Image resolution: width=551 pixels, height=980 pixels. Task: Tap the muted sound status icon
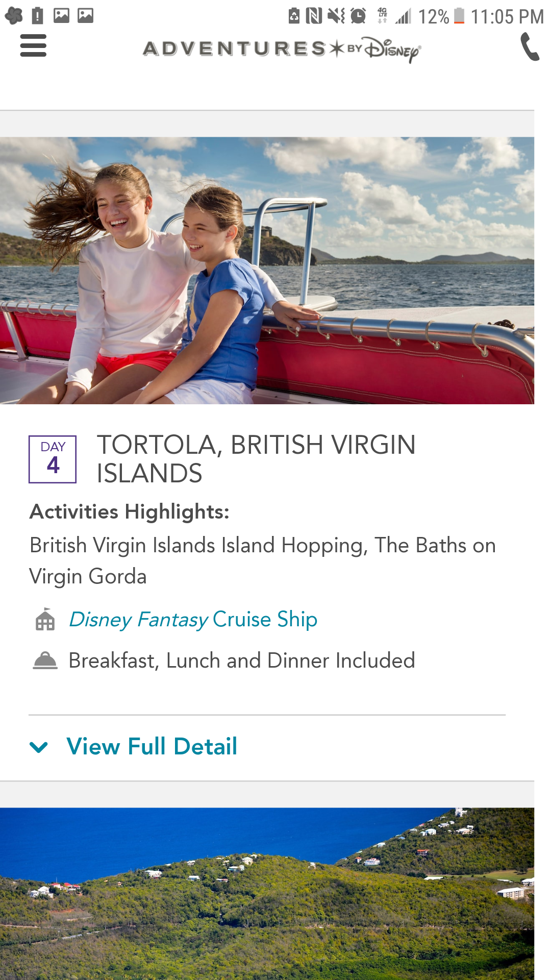tap(336, 16)
